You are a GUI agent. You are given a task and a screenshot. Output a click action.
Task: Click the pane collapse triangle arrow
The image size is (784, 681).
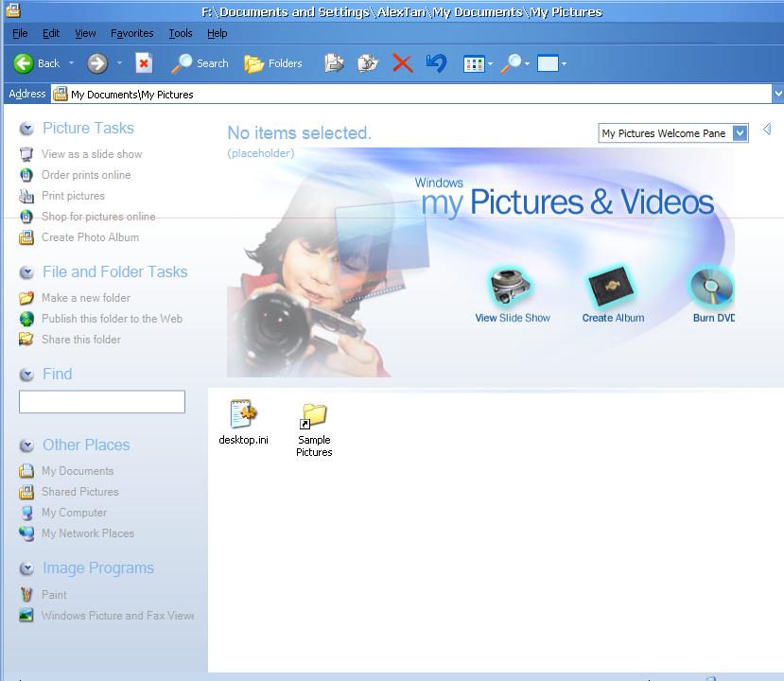click(767, 129)
